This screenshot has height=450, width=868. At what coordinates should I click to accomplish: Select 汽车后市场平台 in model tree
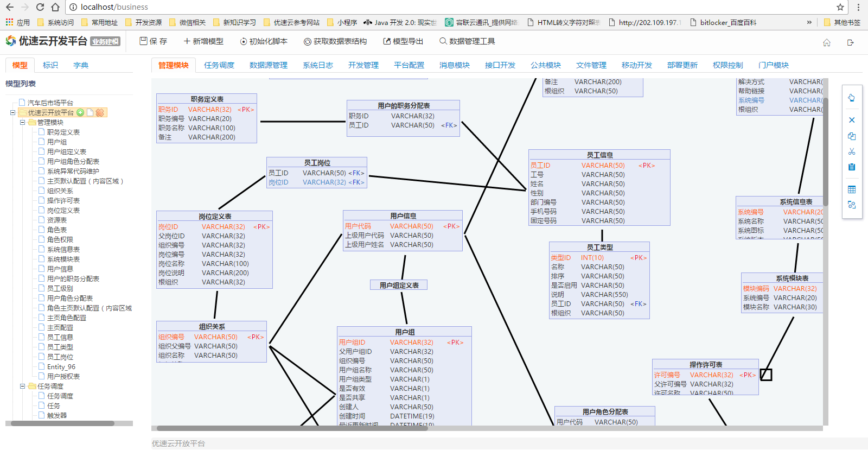[x=50, y=103]
